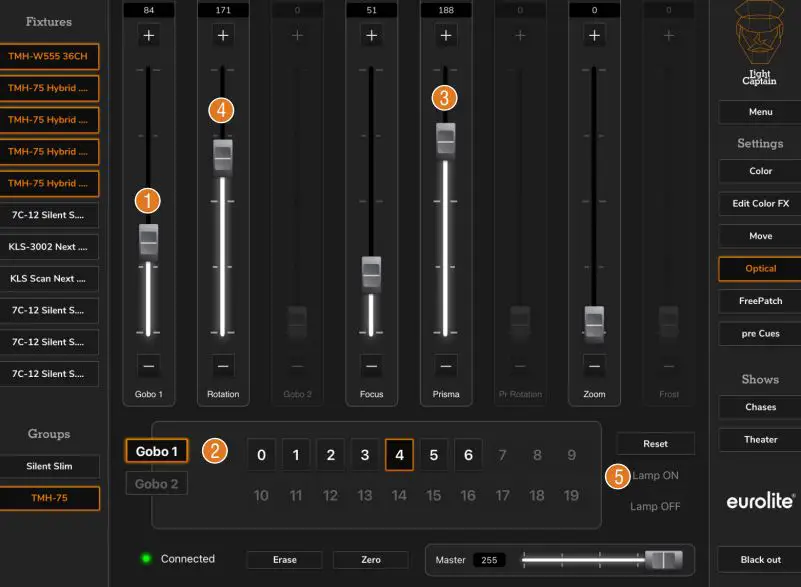Increase Gobo 1 fader with plus button
This screenshot has height=587, width=801.
(x=149, y=35)
